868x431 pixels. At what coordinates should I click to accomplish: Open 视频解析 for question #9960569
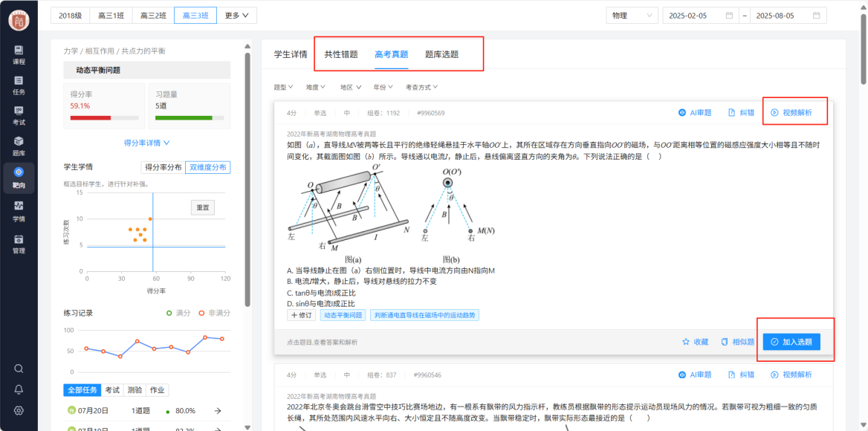pyautogui.click(x=791, y=113)
